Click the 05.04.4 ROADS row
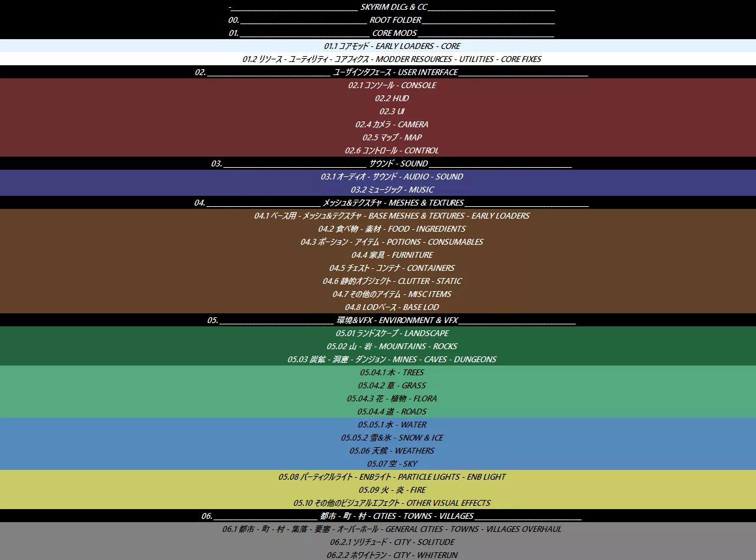The height and width of the screenshot is (560, 756). coord(378,411)
